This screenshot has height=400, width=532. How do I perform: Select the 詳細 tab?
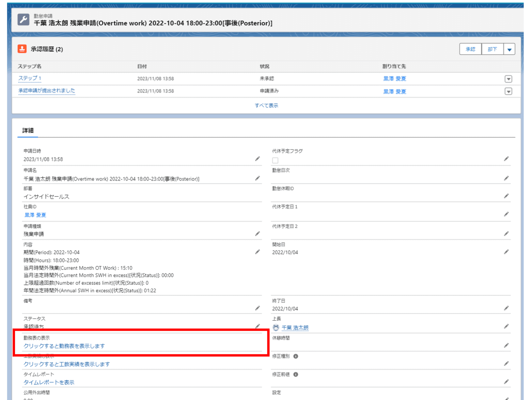(x=28, y=130)
